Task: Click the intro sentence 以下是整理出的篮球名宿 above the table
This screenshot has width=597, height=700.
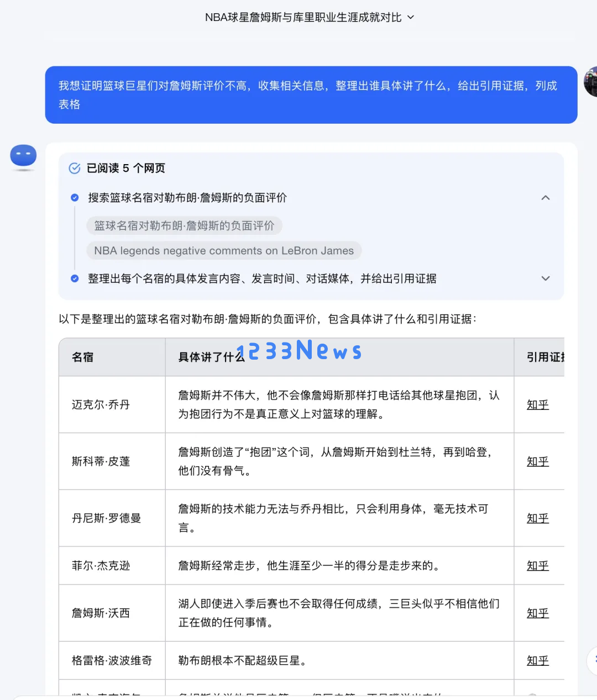Action: coord(268,319)
